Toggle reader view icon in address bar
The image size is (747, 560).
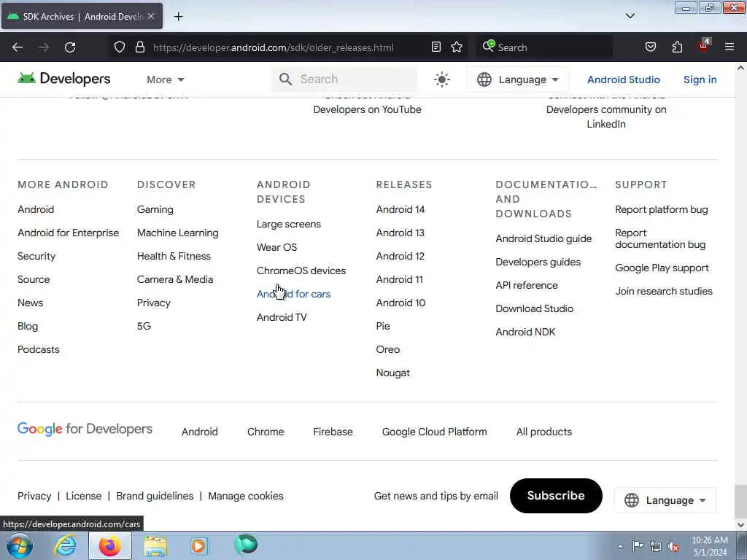tap(436, 47)
